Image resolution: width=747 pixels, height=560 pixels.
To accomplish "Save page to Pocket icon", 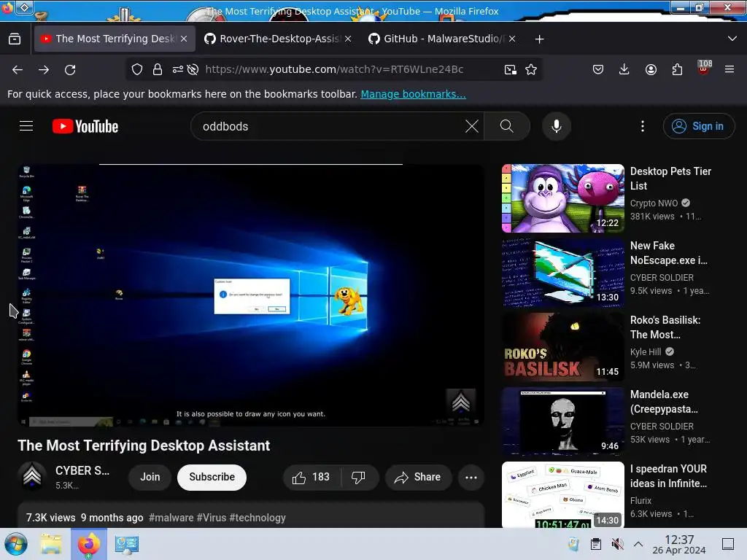I will pyautogui.click(x=598, y=69).
